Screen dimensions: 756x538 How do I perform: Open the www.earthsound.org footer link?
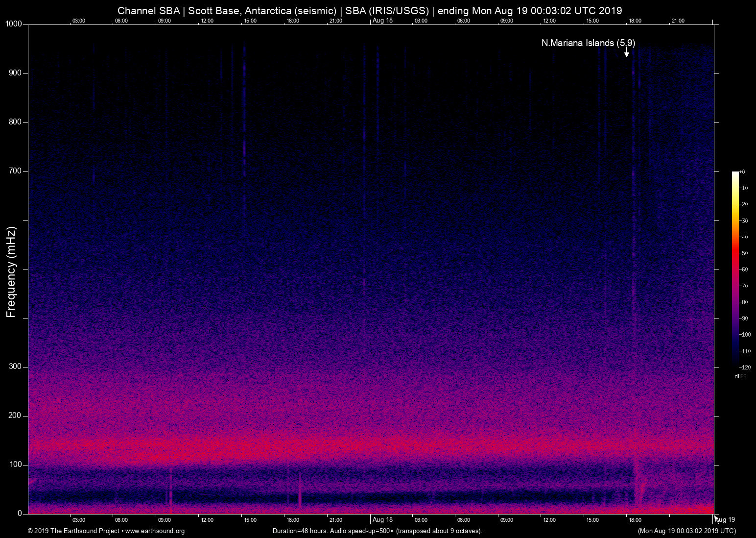coord(155,531)
